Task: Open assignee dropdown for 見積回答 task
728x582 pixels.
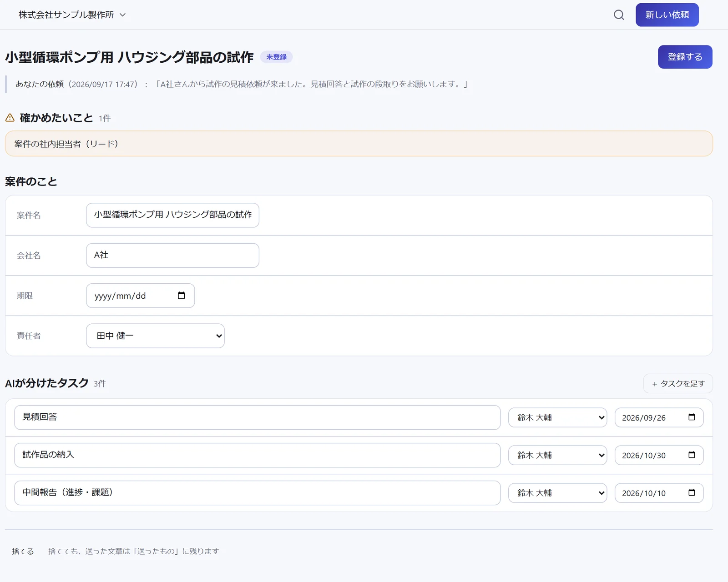Action: 557,417
